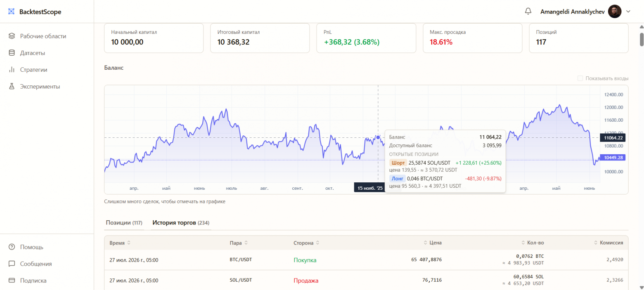Click the BacktestScope logo icon
This screenshot has height=290, width=644.
[12, 12]
